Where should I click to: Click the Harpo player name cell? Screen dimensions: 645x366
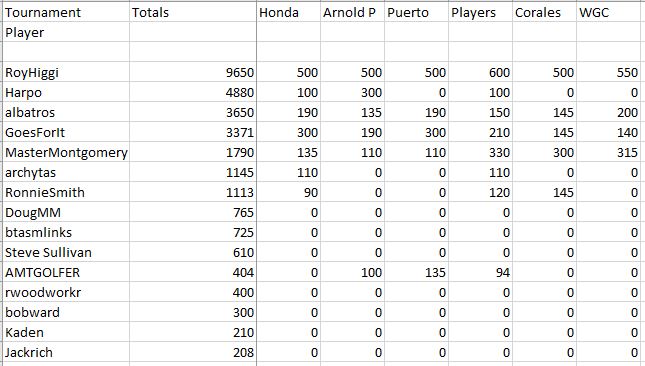pyautogui.click(x=66, y=93)
